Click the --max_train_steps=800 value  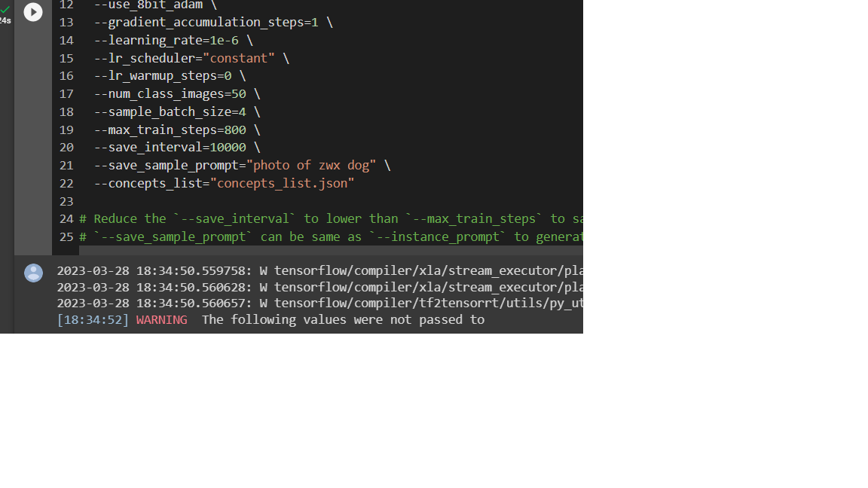(x=170, y=130)
